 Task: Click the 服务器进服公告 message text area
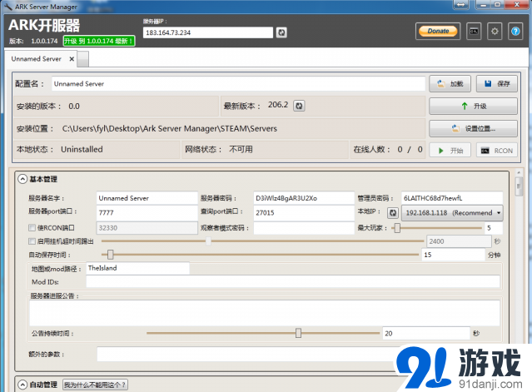(x=265, y=313)
